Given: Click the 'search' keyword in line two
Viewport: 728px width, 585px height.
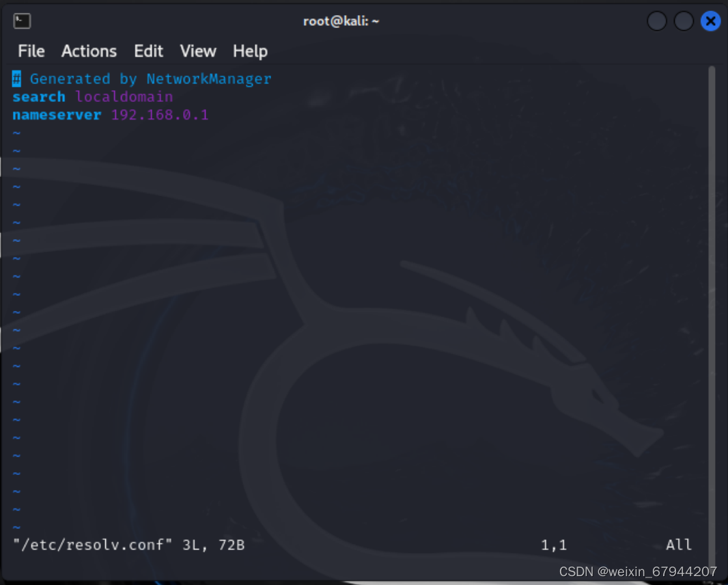Looking at the screenshot, I should point(39,96).
